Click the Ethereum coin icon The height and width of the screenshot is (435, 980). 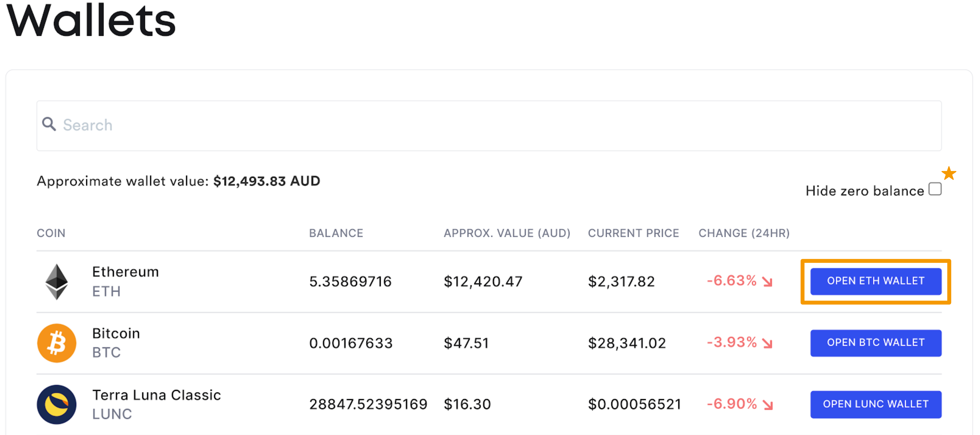coord(57,281)
